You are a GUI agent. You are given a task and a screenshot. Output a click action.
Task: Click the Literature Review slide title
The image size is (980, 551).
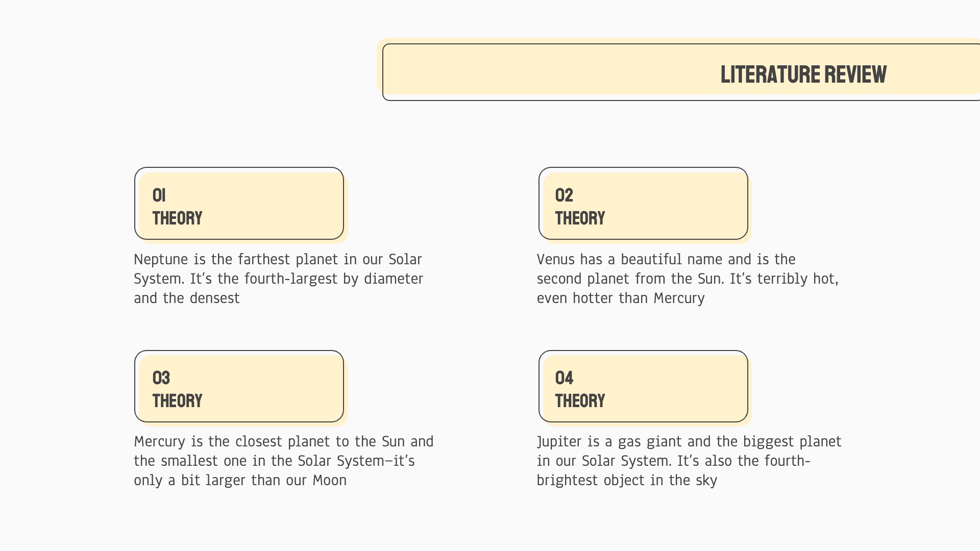point(803,74)
